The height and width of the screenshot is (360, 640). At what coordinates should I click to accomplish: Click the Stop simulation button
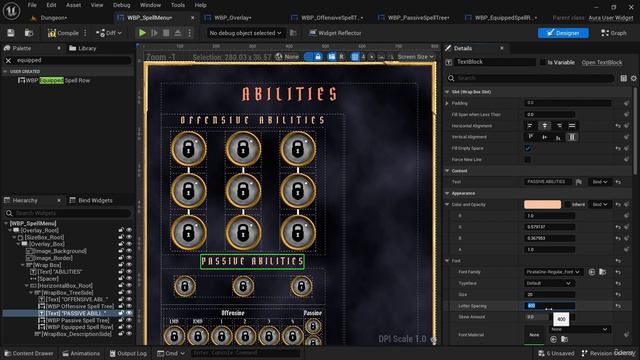(166, 33)
